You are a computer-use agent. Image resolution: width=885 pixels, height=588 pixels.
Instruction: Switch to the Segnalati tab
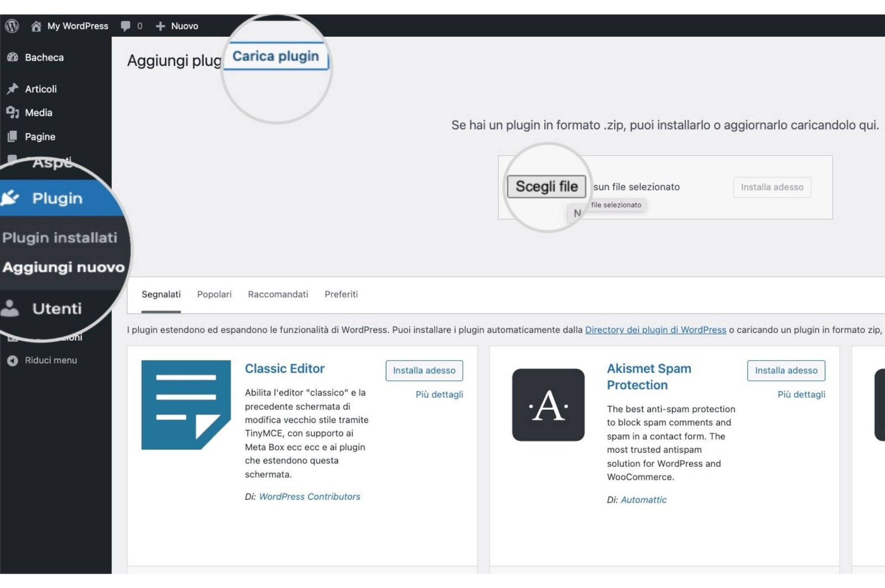point(161,294)
